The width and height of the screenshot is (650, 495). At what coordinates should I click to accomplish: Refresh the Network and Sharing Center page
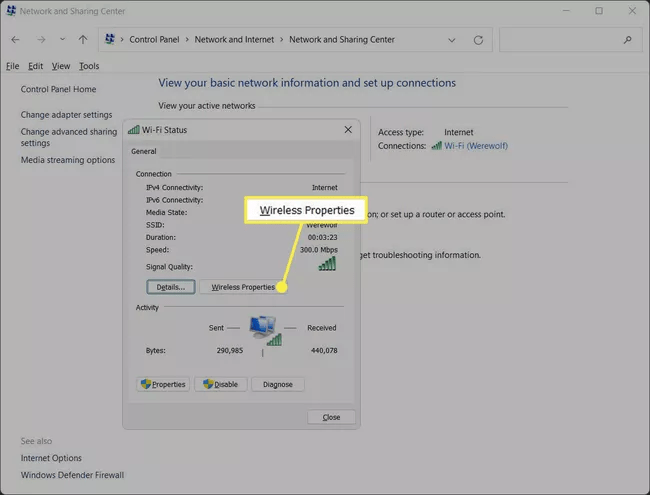point(478,40)
